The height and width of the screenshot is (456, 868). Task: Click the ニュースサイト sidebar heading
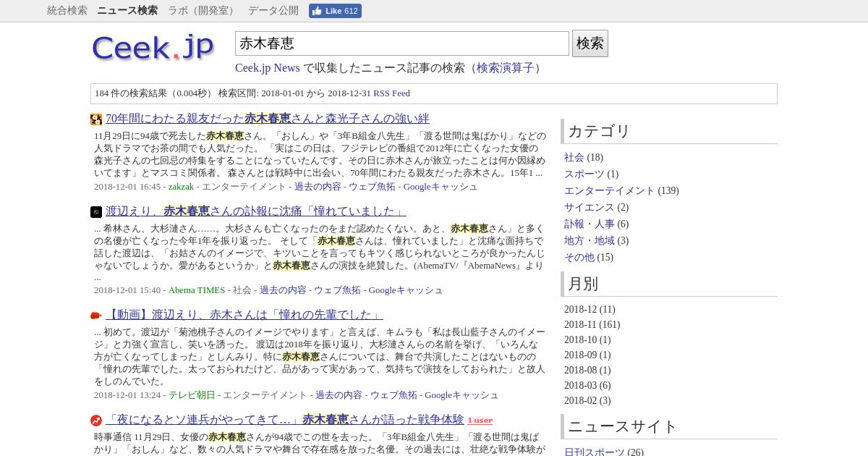pos(622,426)
